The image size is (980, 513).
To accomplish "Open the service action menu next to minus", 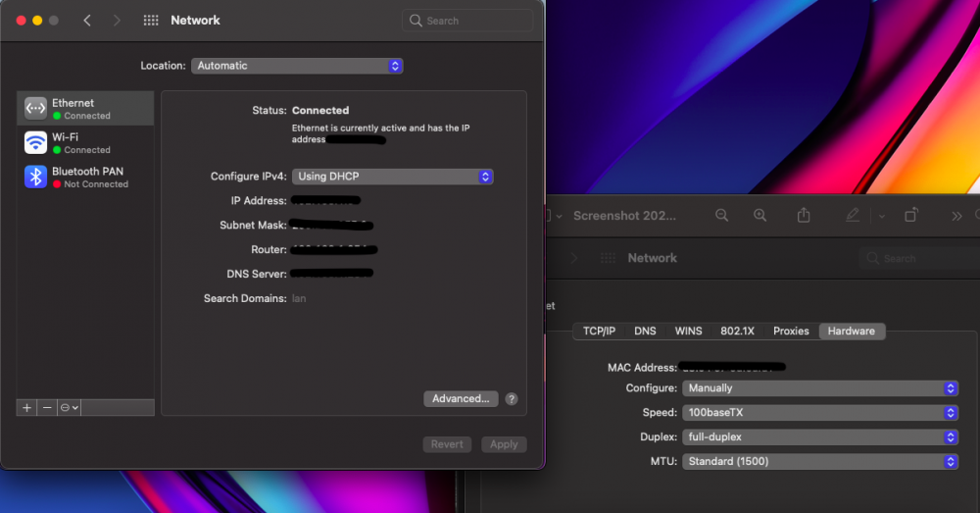I will 69,408.
